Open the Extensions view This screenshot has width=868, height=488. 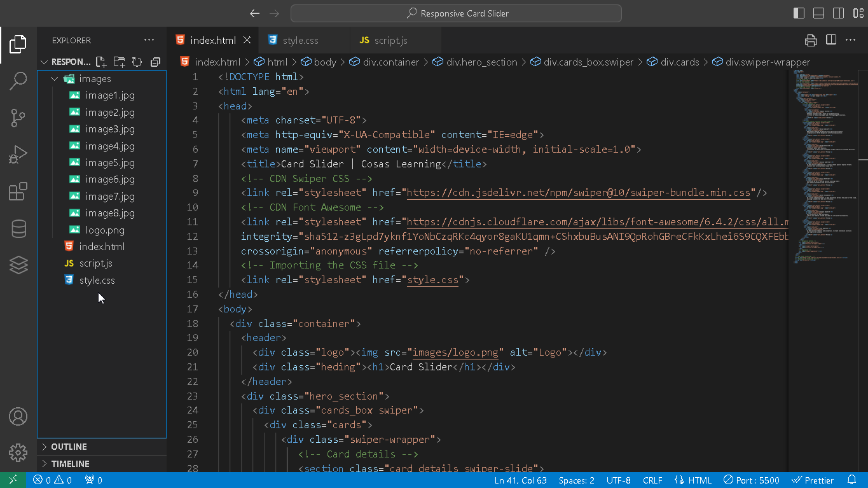(18, 190)
